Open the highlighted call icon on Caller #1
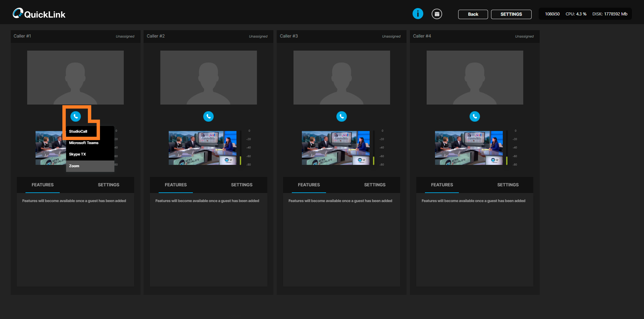Screen dimensions: 644x319 75,116
